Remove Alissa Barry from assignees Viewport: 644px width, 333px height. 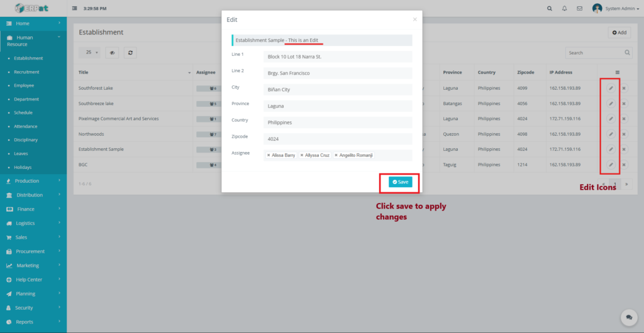click(268, 155)
